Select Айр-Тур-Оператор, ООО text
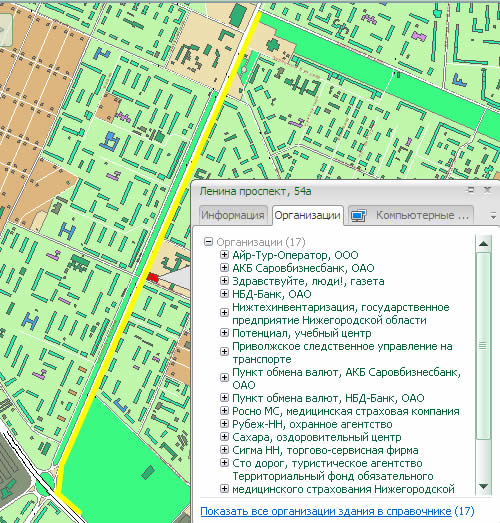This screenshot has width=500, height=523. pos(295,255)
